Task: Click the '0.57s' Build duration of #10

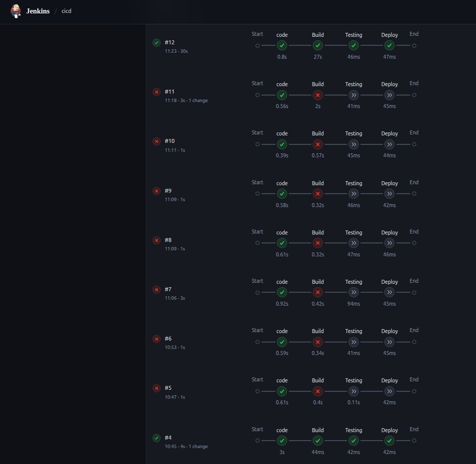Action: [x=318, y=155]
